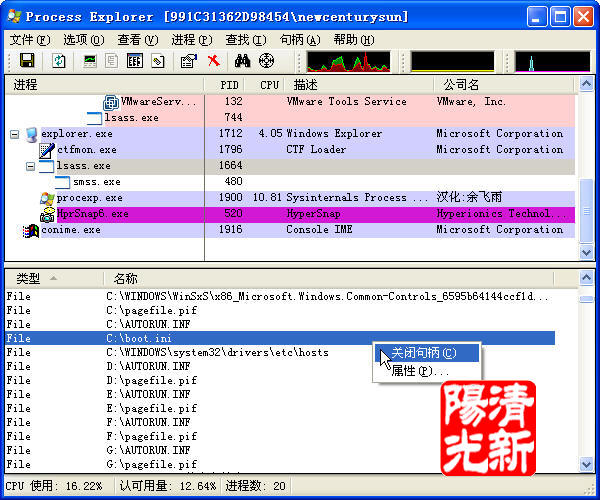The image size is (600, 500).
Task: Click the HprSnap6.exe camera icon
Action: [x=47, y=215]
